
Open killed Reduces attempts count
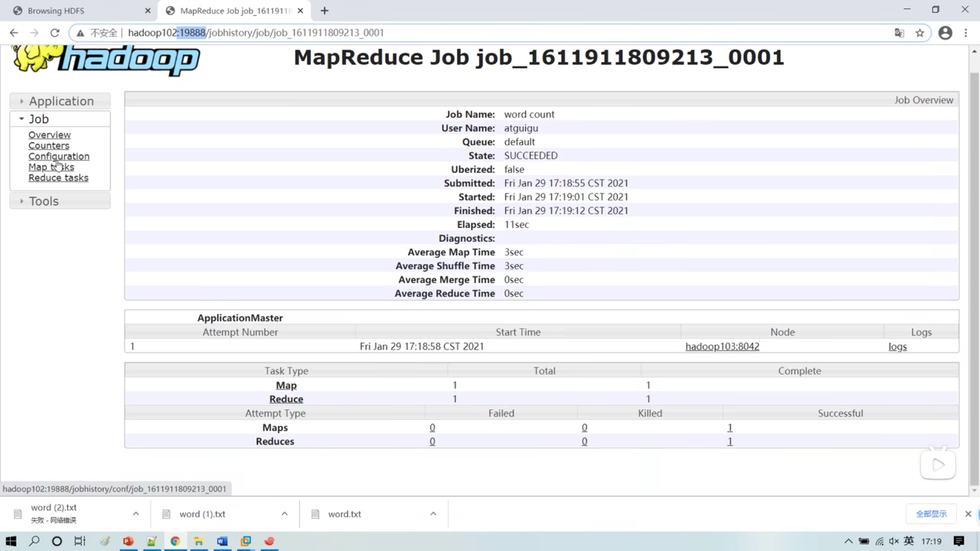584,441
